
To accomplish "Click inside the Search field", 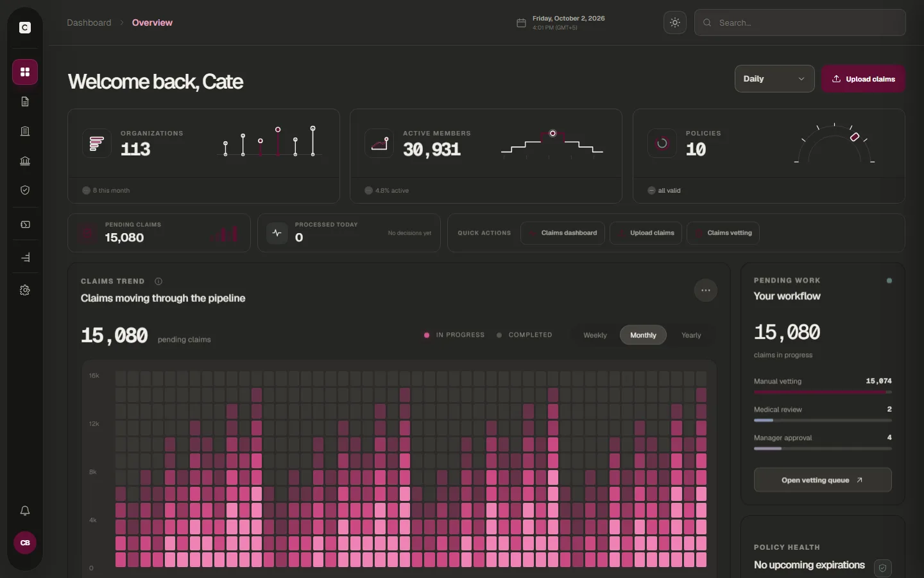I will 800,22.
